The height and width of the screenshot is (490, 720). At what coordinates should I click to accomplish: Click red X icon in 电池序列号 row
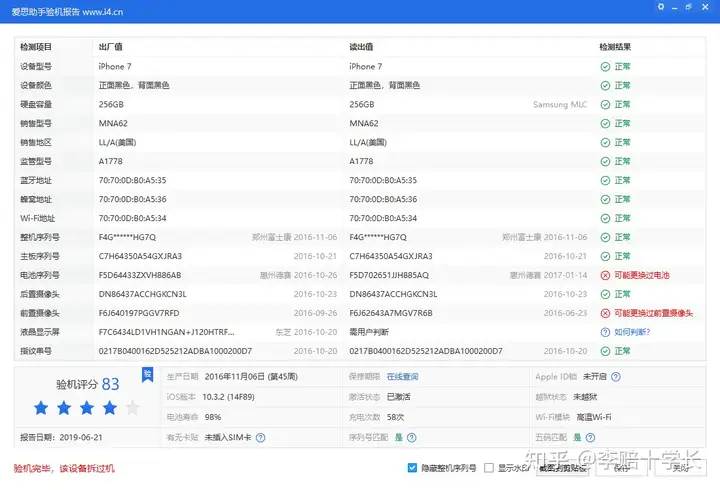click(x=605, y=275)
